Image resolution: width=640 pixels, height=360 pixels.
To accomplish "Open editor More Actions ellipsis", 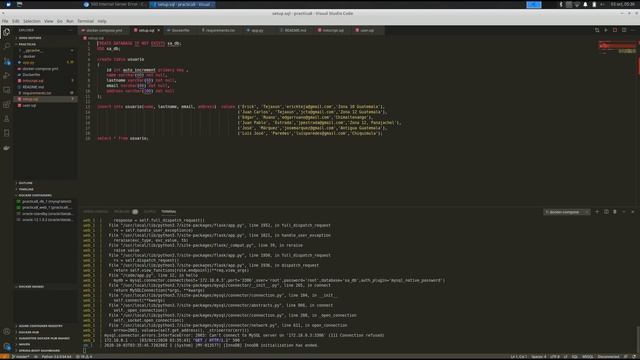I will coord(633,30).
